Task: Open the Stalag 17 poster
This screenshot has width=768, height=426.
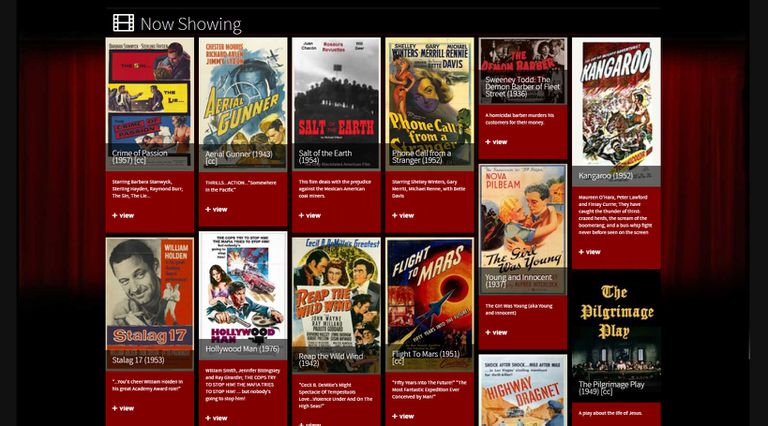Action: click(x=150, y=304)
